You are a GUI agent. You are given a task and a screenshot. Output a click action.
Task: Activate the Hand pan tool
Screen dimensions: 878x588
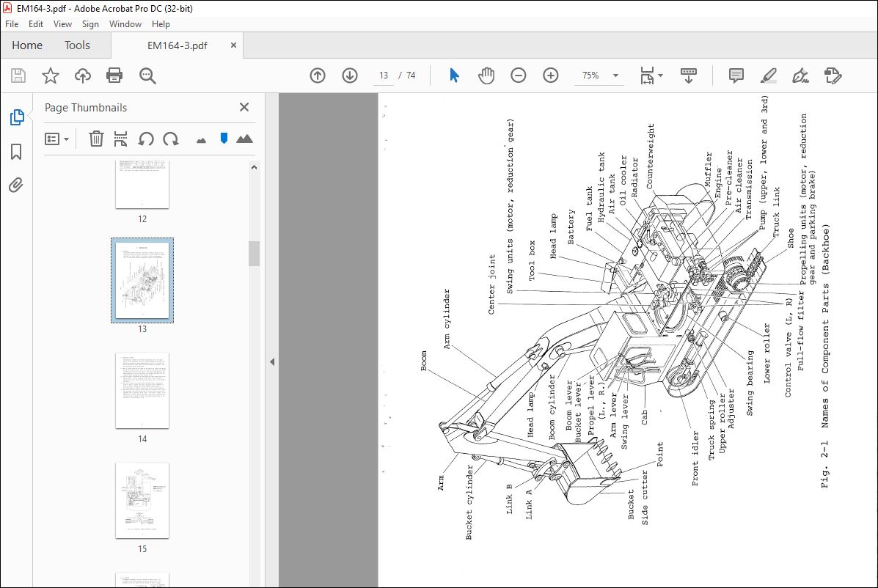pos(486,76)
